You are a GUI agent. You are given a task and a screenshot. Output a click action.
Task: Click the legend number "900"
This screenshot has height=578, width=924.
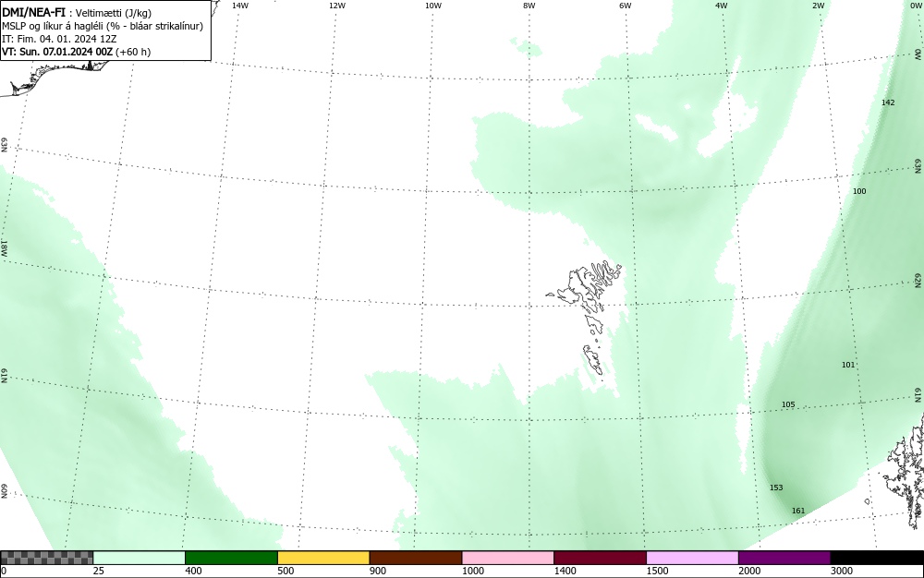(x=378, y=571)
